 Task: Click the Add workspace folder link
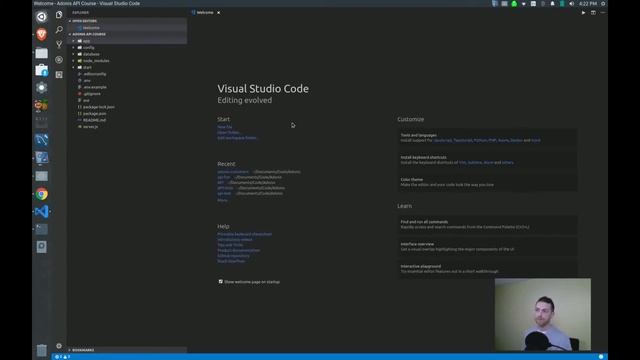click(x=237, y=138)
